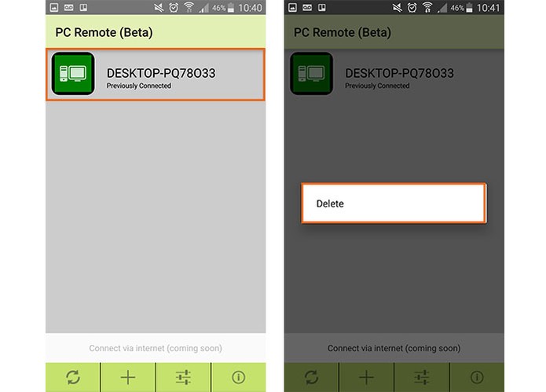Open settings sliders icon in left phone
Image resolution: width=546 pixels, height=392 pixels.
(183, 377)
